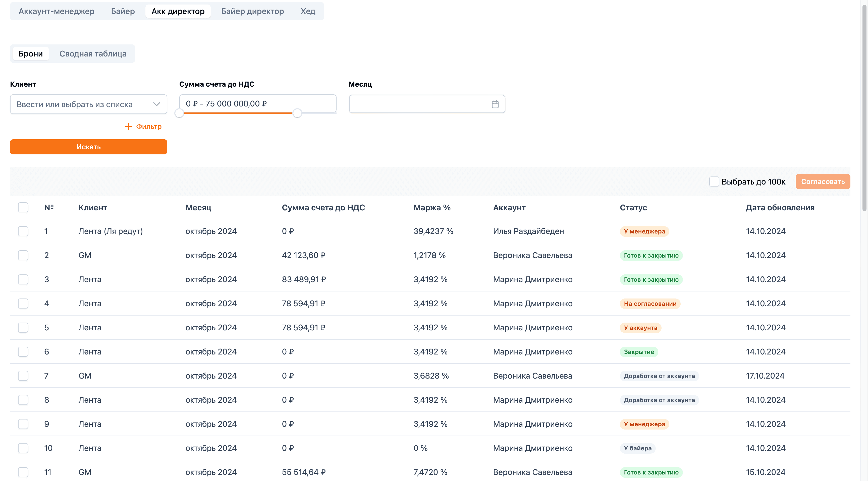Click the Аккаунт column header
This screenshot has height=481, width=868.
(x=509, y=208)
